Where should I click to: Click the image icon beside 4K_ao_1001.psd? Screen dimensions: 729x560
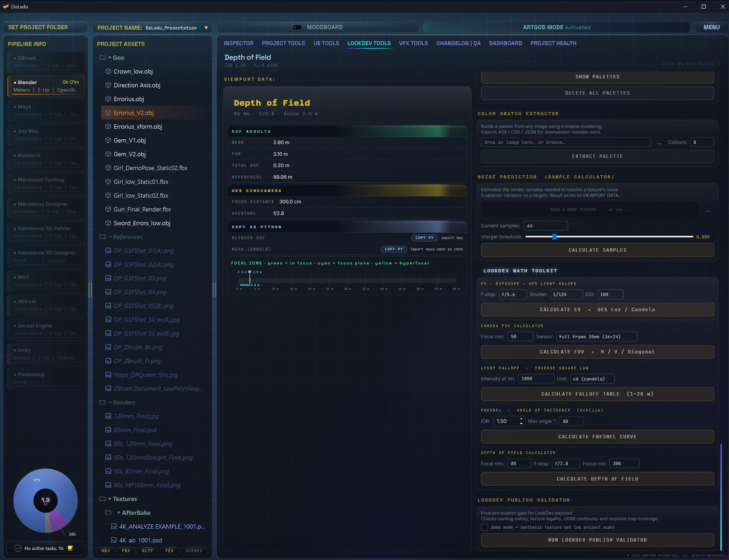click(114, 540)
